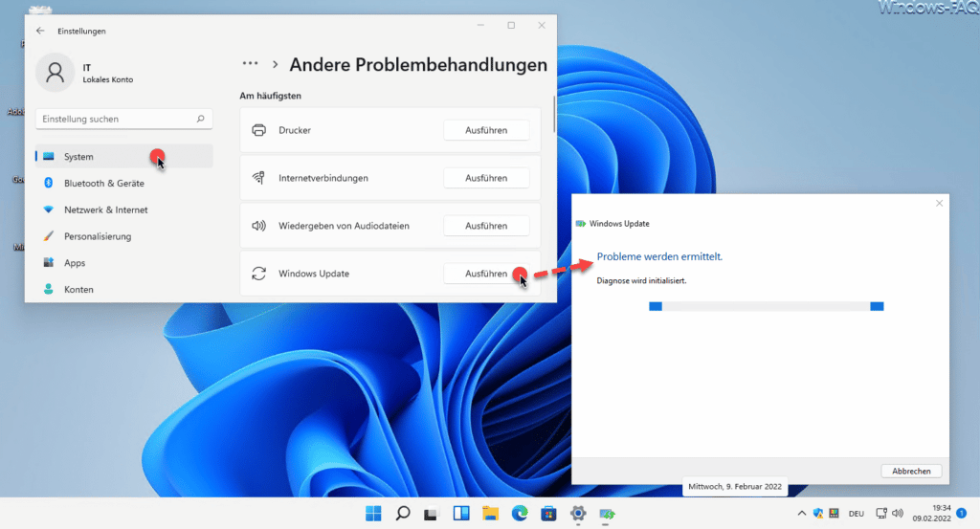The height and width of the screenshot is (529, 980).
Task: Click the Windows Update dialog title icon
Action: (581, 224)
